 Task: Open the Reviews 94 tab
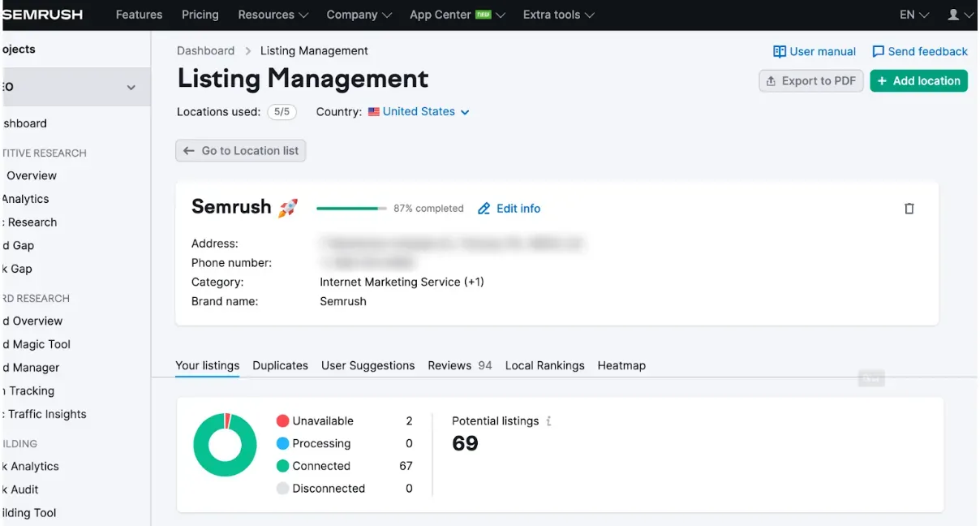coord(460,365)
